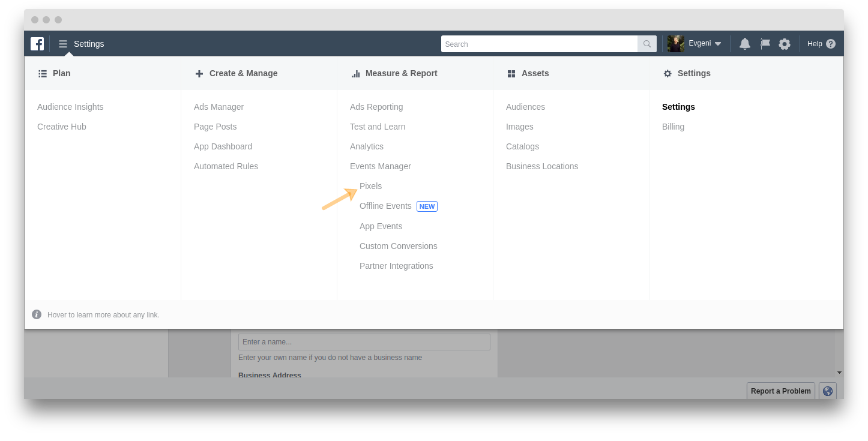
Task: Open notifications bell icon
Action: [745, 44]
